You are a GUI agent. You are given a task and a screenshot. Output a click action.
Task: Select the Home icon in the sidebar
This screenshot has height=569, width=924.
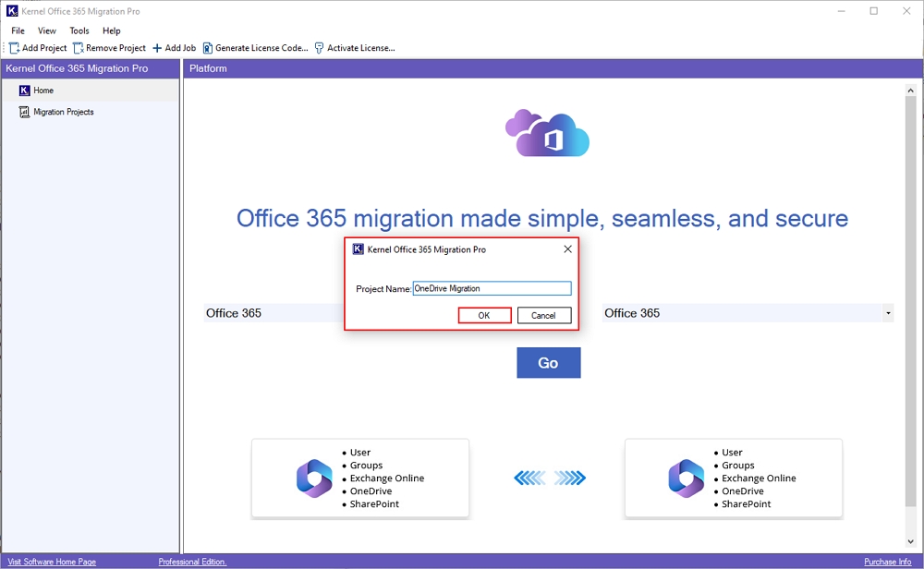click(23, 90)
